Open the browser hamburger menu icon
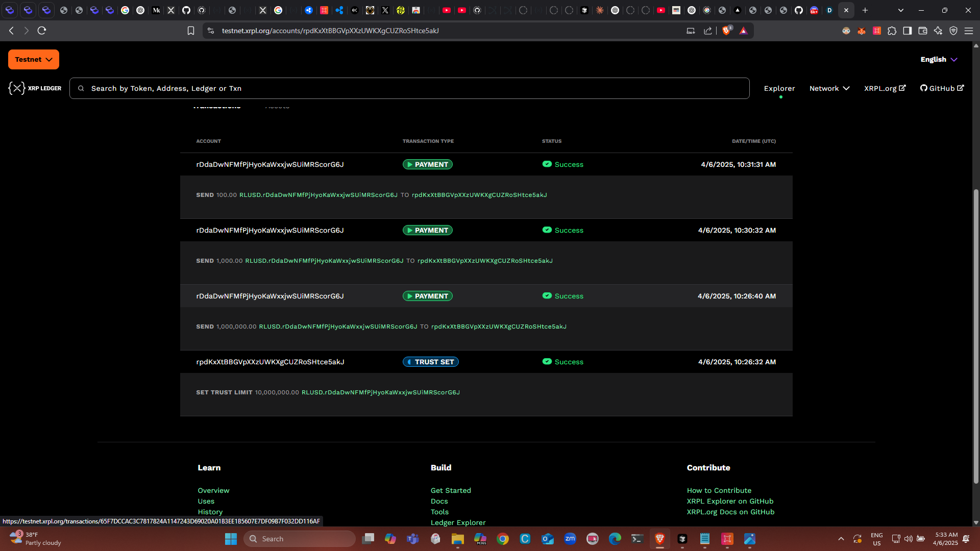Viewport: 980px width, 551px height. coord(968,31)
